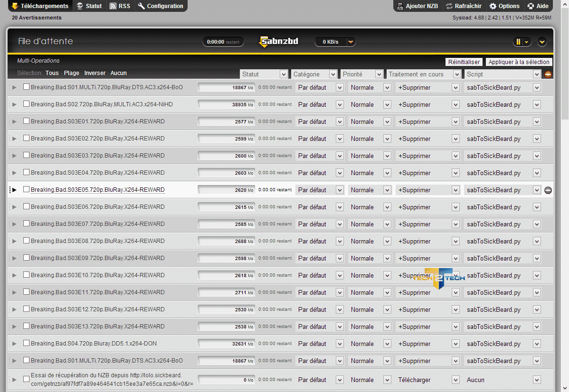Open the speed limit arrow next to 0 KB/s
The height and width of the screenshot is (392, 569).
(351, 42)
